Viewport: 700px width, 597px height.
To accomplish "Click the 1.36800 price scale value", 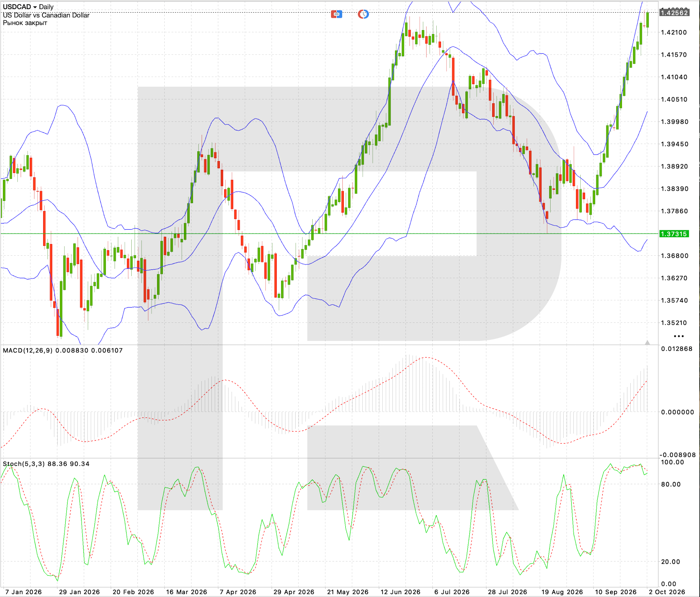I will (674, 256).
